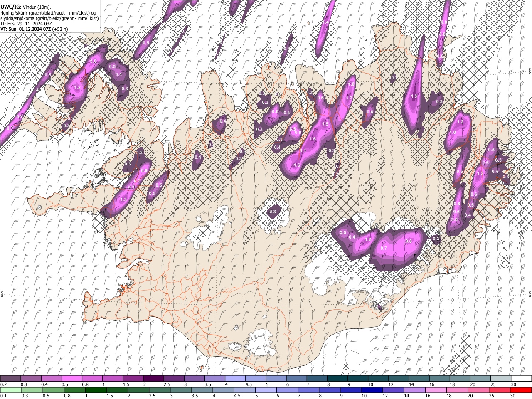The height and width of the screenshot is (399, 532).
Task: Click the '0.9' precipitation value on the map
Action: pyautogui.click(x=144, y=170)
